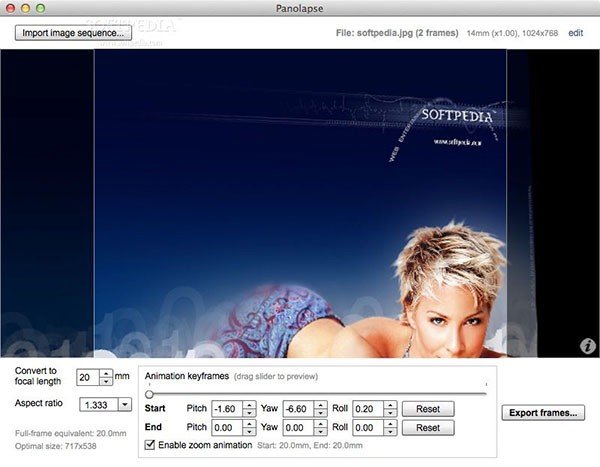The height and width of the screenshot is (467, 600).
Task: Click Import image sequence button
Action: pyautogui.click(x=73, y=33)
